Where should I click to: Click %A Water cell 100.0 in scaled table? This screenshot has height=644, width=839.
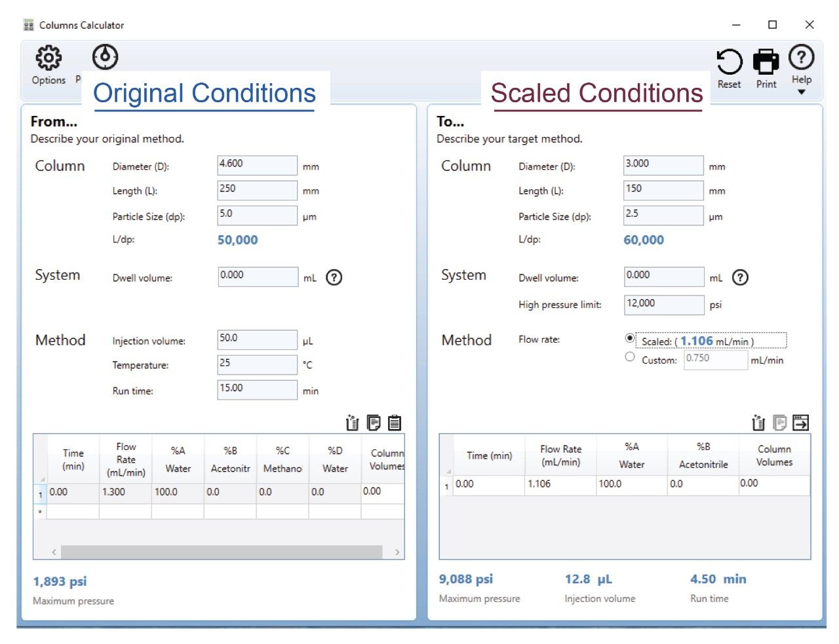click(x=631, y=484)
